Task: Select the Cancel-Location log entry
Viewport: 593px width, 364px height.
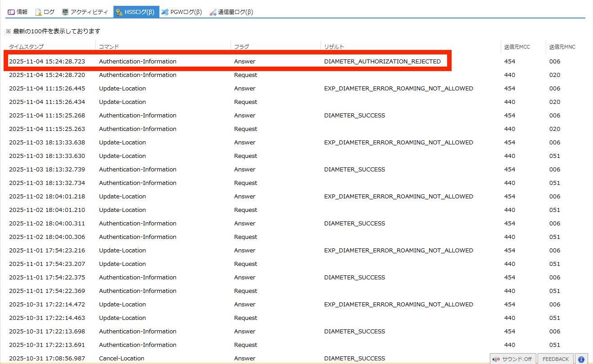Action: pos(122,358)
